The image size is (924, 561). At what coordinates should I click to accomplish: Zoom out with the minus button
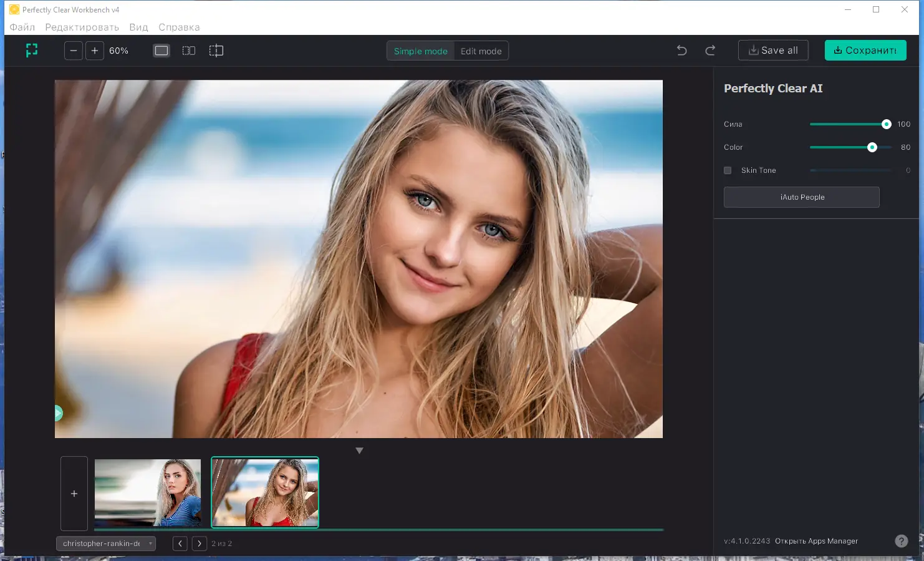pyautogui.click(x=74, y=51)
